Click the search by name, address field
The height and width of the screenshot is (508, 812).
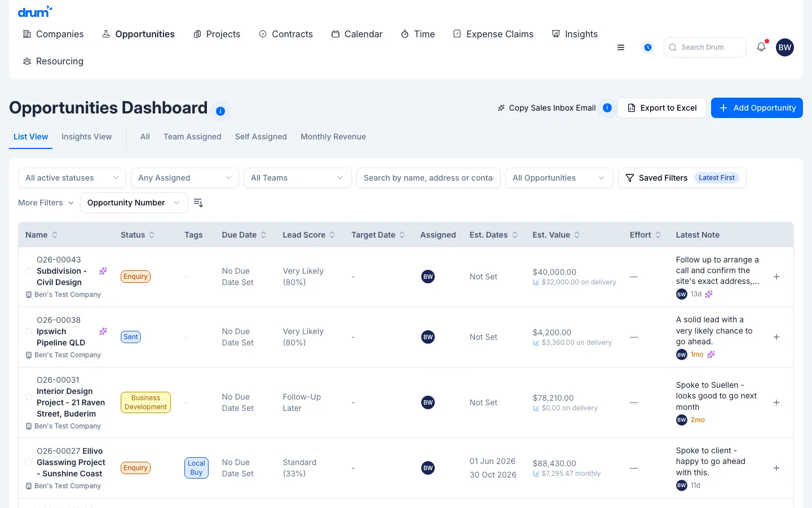pyautogui.click(x=429, y=178)
